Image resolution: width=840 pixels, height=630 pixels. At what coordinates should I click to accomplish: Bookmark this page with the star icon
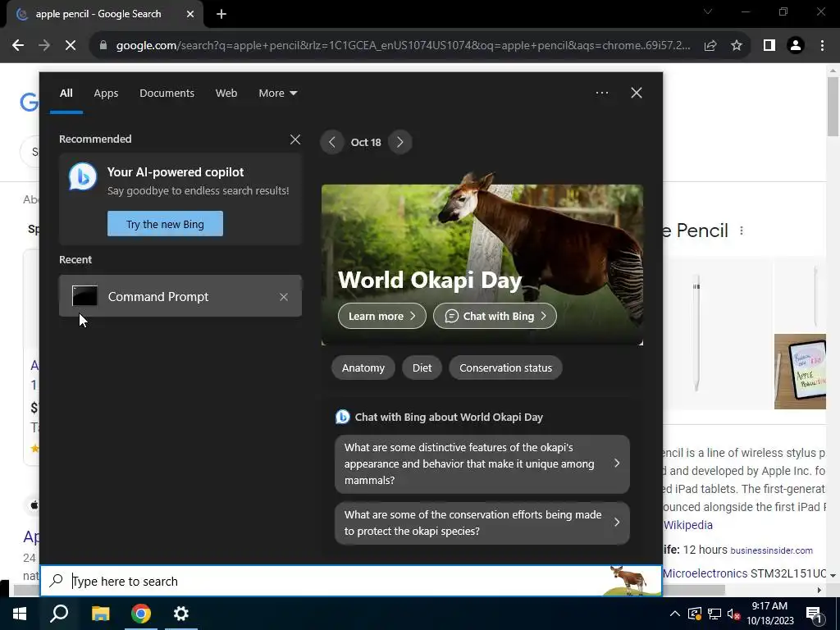pyautogui.click(x=737, y=46)
